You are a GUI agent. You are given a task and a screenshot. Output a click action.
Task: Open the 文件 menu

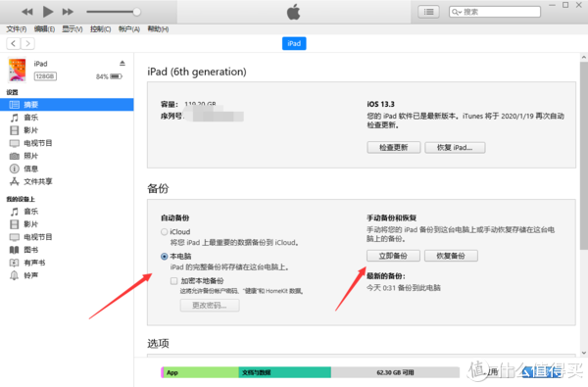(x=16, y=28)
